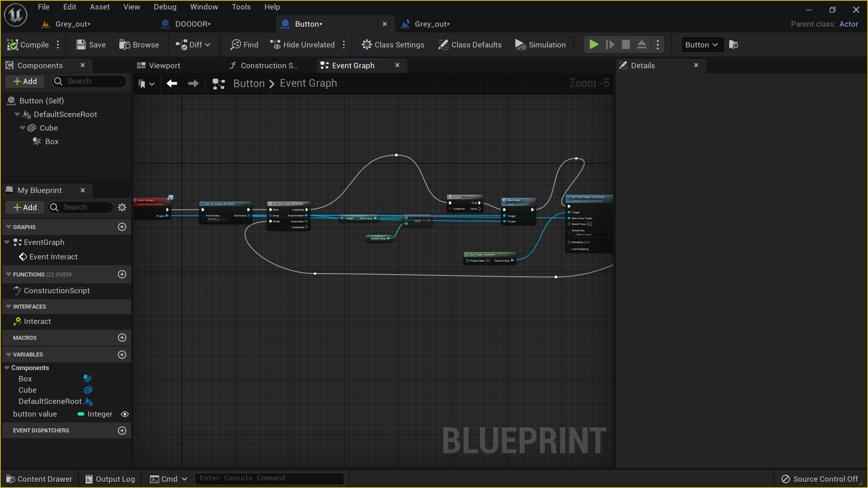
Task: Switch to the Viewport tab
Action: [x=159, y=66]
